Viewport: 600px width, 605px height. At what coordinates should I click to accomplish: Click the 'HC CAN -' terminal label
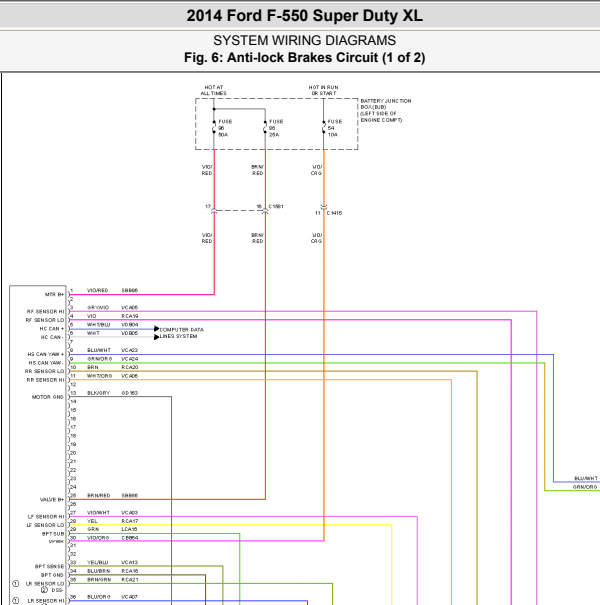(52, 337)
